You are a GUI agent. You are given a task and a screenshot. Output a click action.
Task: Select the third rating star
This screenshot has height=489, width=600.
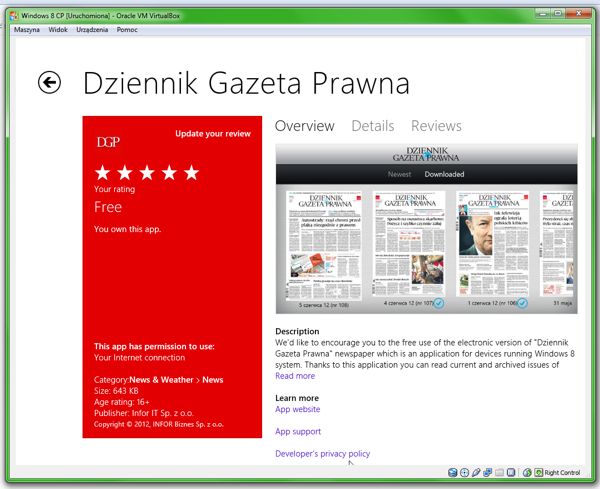(147, 173)
